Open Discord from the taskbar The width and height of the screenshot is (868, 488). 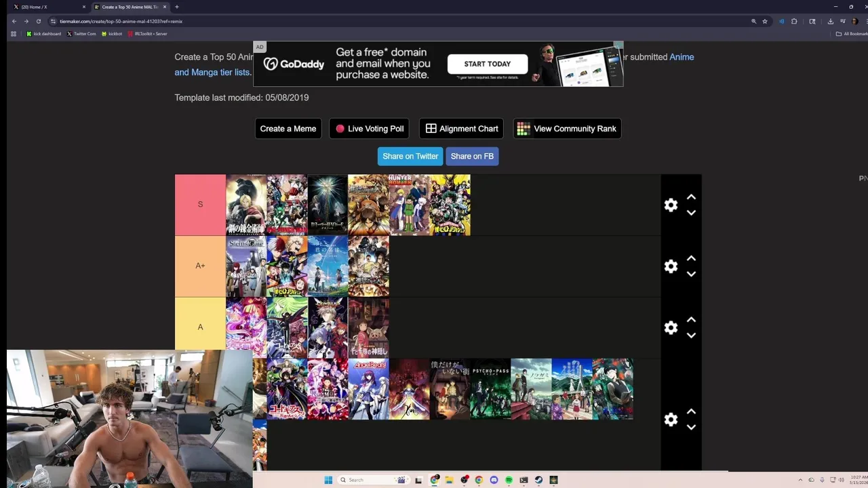tap(494, 480)
